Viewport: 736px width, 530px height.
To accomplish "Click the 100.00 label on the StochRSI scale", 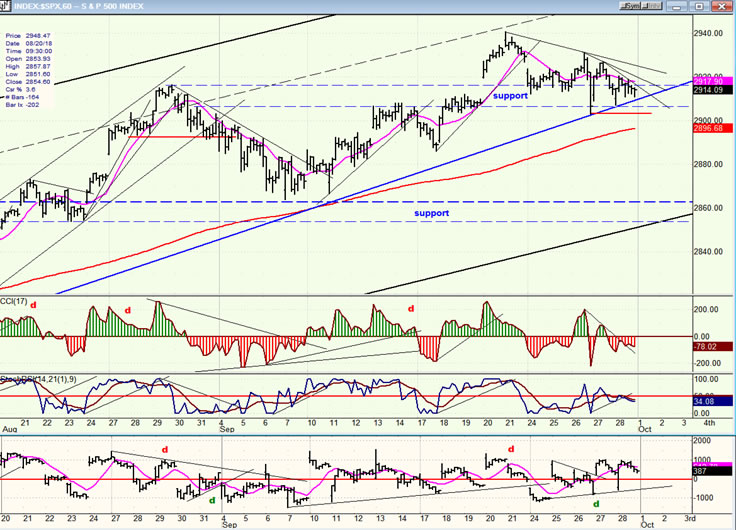I will coord(706,379).
